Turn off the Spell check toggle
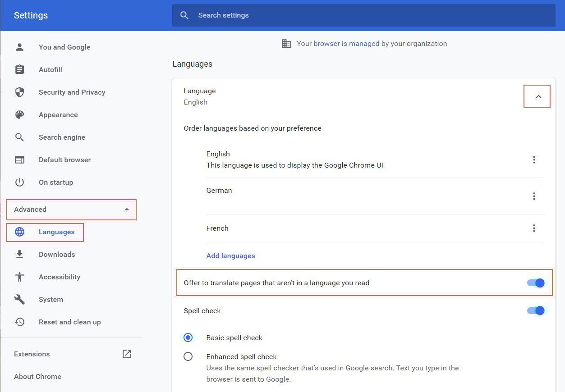 535,310
